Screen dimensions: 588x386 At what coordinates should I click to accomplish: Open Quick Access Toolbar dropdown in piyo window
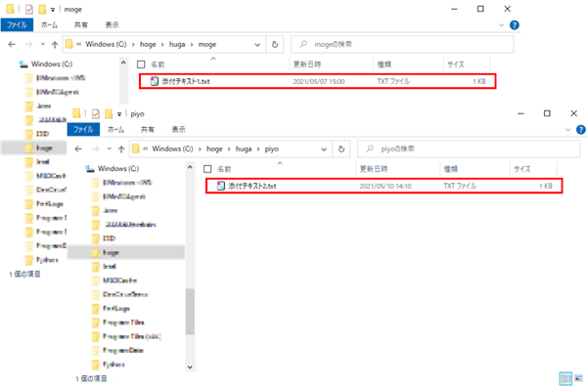pyautogui.click(x=119, y=114)
